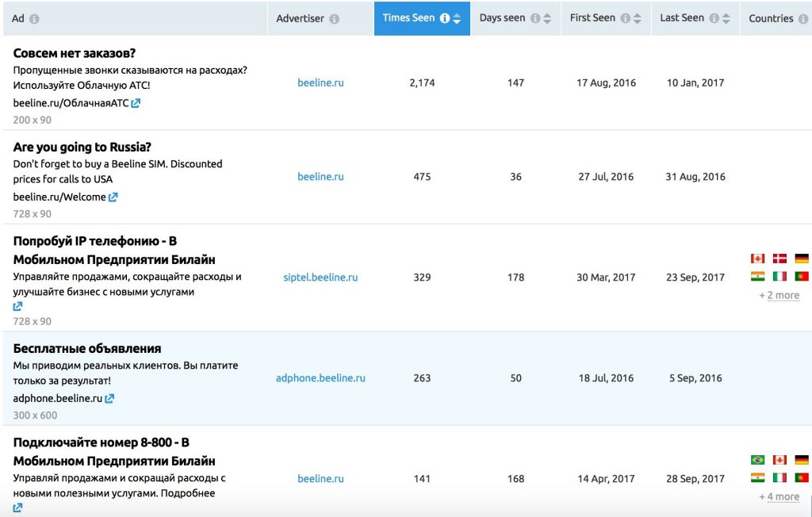812x517 pixels.
Task: Click the Portugal flag in siptel.beeline.ru row
Action: click(802, 276)
